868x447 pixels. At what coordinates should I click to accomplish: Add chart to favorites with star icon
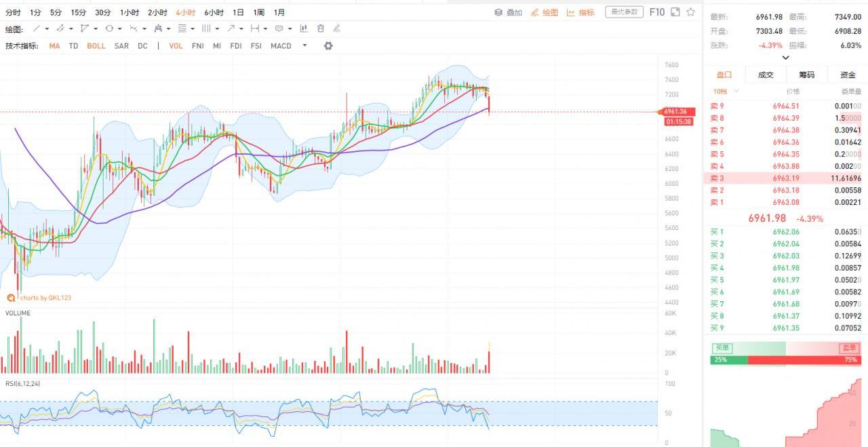pos(690,12)
